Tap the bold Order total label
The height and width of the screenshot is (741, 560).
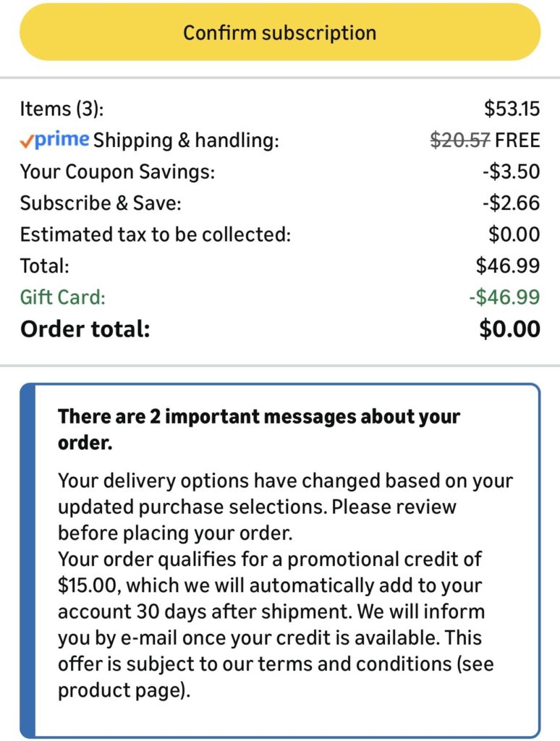[85, 329]
